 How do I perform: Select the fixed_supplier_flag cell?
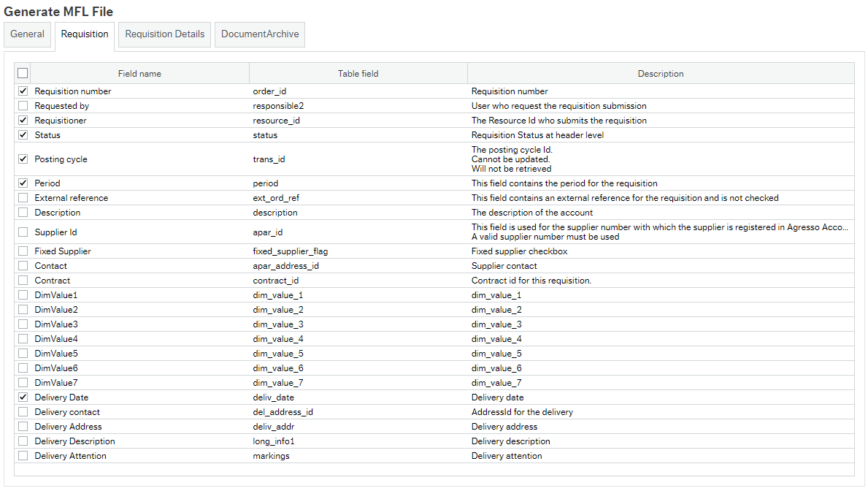point(358,251)
